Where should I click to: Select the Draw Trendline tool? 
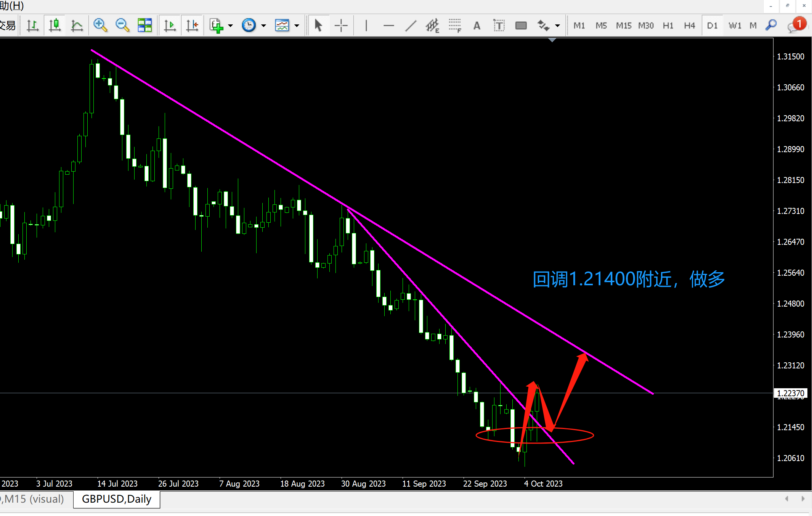(x=411, y=26)
